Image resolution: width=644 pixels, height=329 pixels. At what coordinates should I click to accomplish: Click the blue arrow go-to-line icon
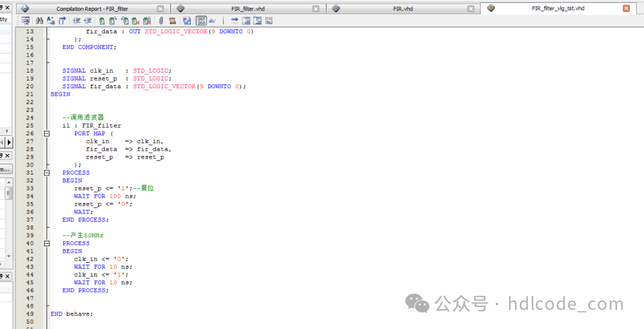point(234,20)
